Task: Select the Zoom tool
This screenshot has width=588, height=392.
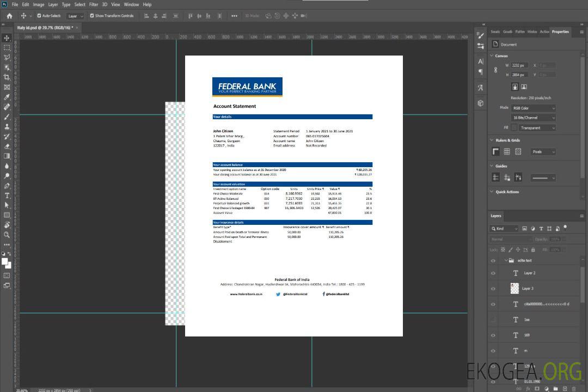Action: (x=7, y=235)
